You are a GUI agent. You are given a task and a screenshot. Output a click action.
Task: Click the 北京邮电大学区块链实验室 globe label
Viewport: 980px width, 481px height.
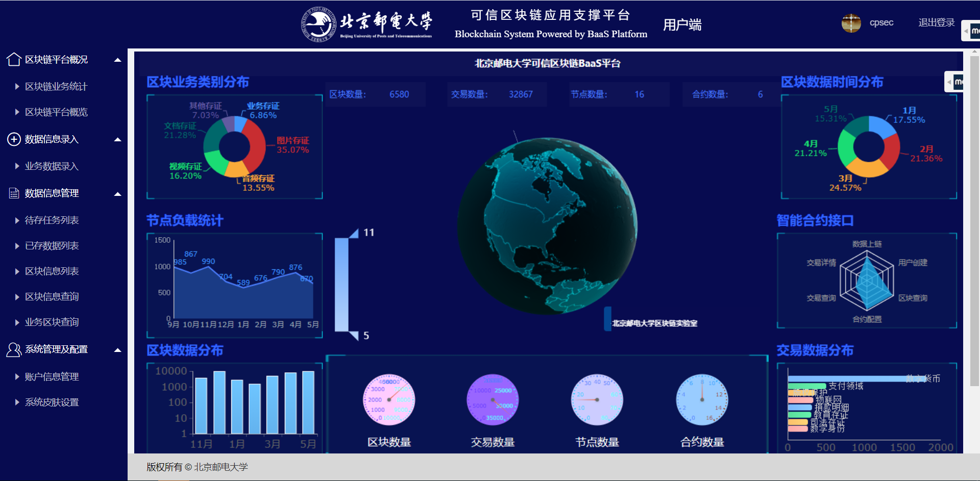655,323
